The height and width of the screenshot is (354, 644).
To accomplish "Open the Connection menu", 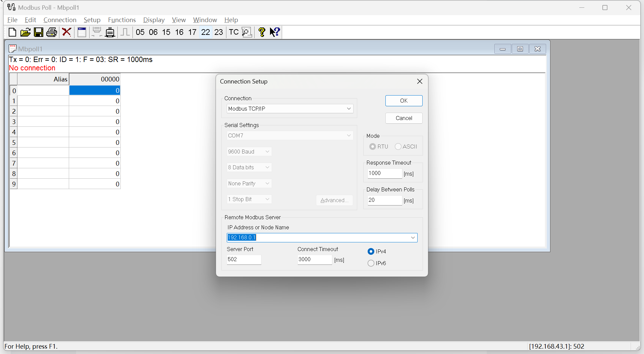I will coord(60,20).
